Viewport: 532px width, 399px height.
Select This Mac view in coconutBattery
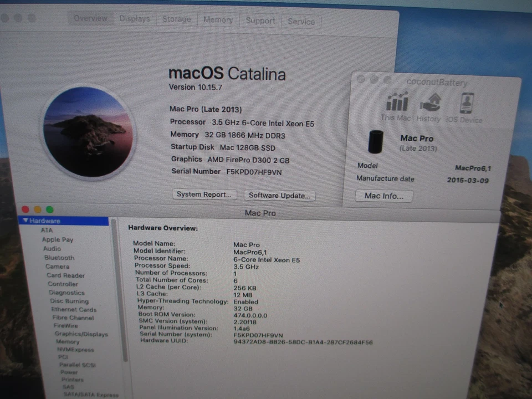click(395, 106)
